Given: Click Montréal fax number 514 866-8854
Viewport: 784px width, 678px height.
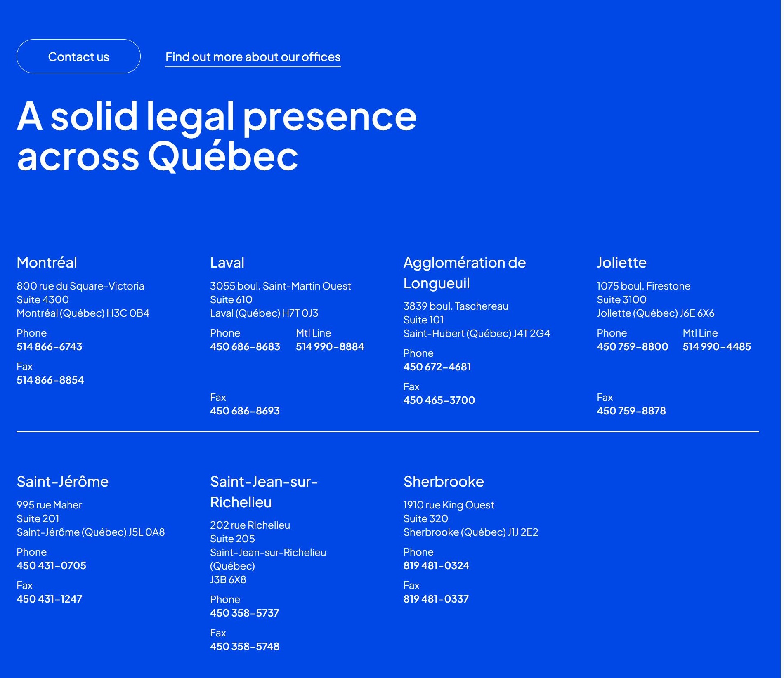Looking at the screenshot, I should (50, 380).
